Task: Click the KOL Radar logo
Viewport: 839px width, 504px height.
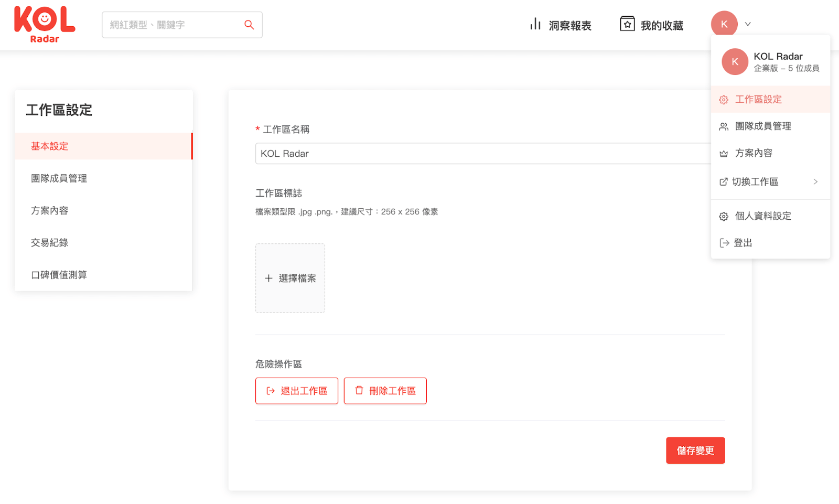Action: (x=45, y=25)
